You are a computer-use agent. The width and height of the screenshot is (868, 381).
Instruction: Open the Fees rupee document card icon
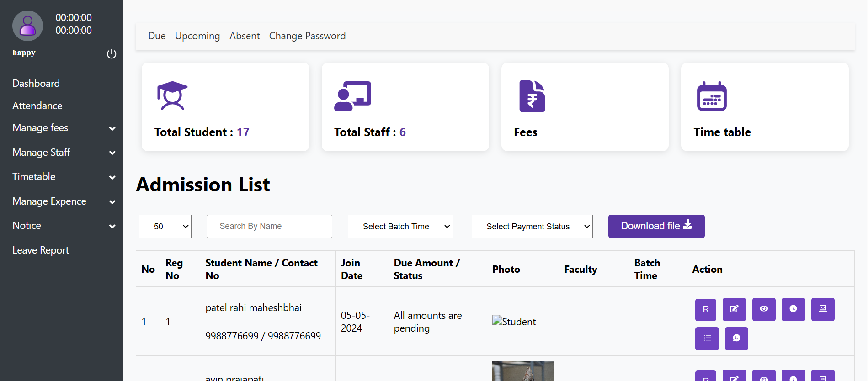[x=532, y=96]
